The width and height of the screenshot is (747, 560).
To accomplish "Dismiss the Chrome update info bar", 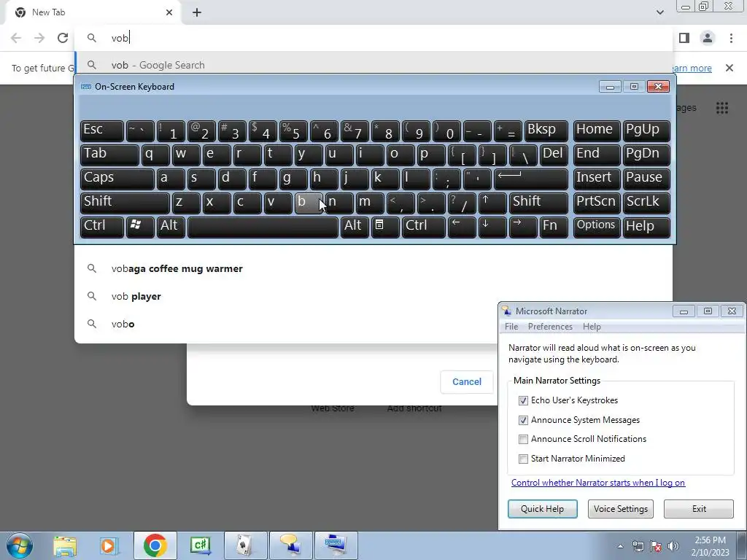I will click(x=729, y=68).
